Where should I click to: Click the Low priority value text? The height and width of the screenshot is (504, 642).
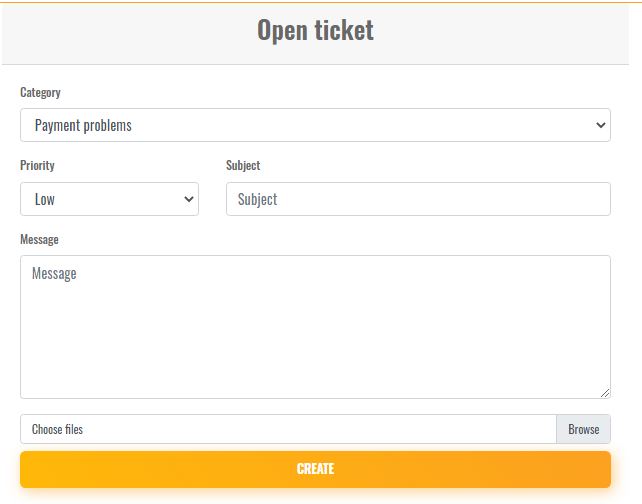pos(45,199)
